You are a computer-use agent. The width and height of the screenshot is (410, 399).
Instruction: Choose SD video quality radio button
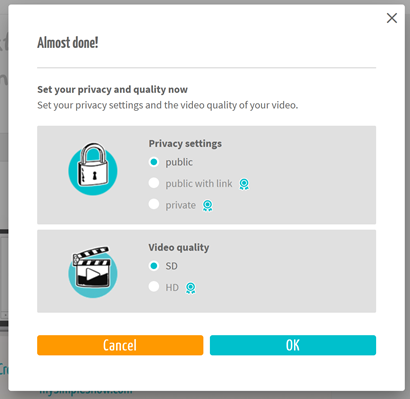(x=154, y=266)
